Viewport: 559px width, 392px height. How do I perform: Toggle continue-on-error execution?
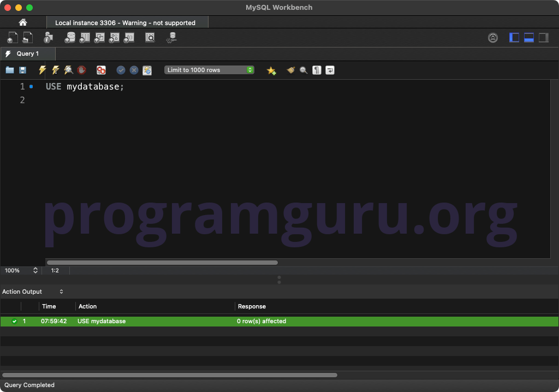(x=101, y=70)
